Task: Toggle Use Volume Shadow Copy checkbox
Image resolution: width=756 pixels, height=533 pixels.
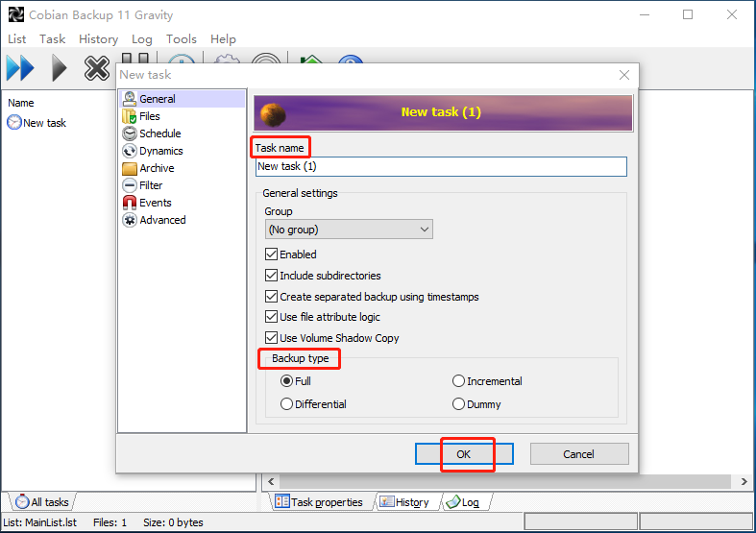Action: (x=272, y=338)
